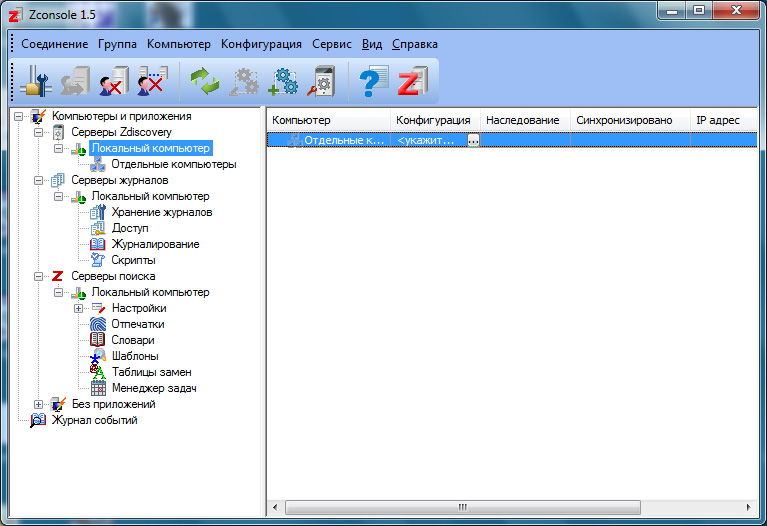The image size is (767, 526).
Task: Click the horizontal scrollbar thumb
Action: click(x=463, y=507)
